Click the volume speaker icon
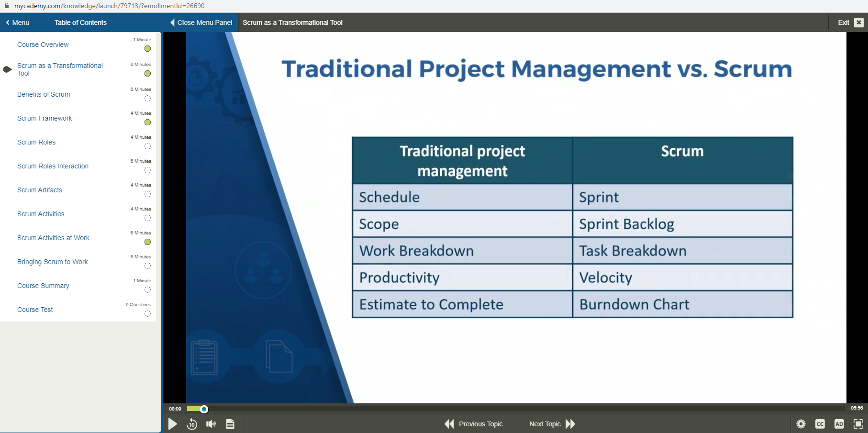Screen dimensions: 868x433 (211, 424)
